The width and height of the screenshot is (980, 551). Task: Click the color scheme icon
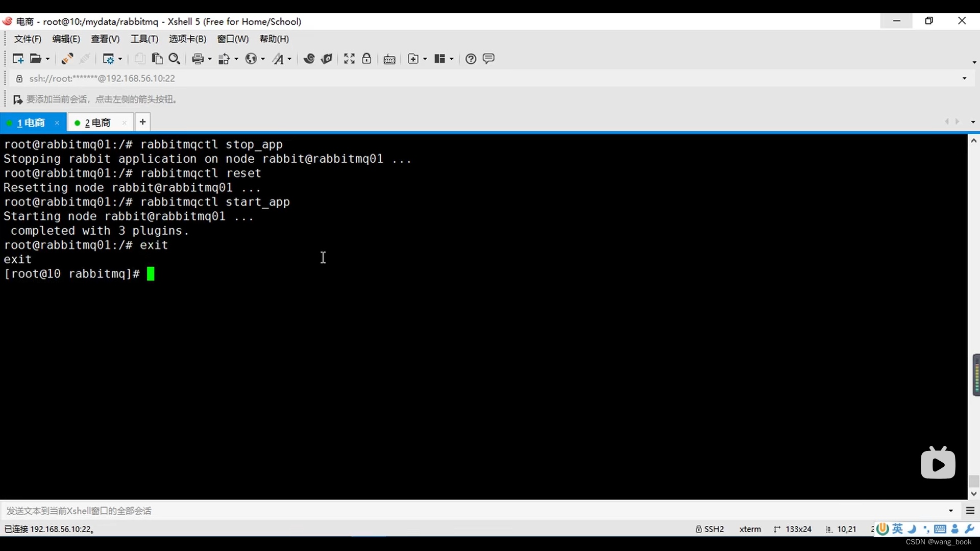pos(224,59)
